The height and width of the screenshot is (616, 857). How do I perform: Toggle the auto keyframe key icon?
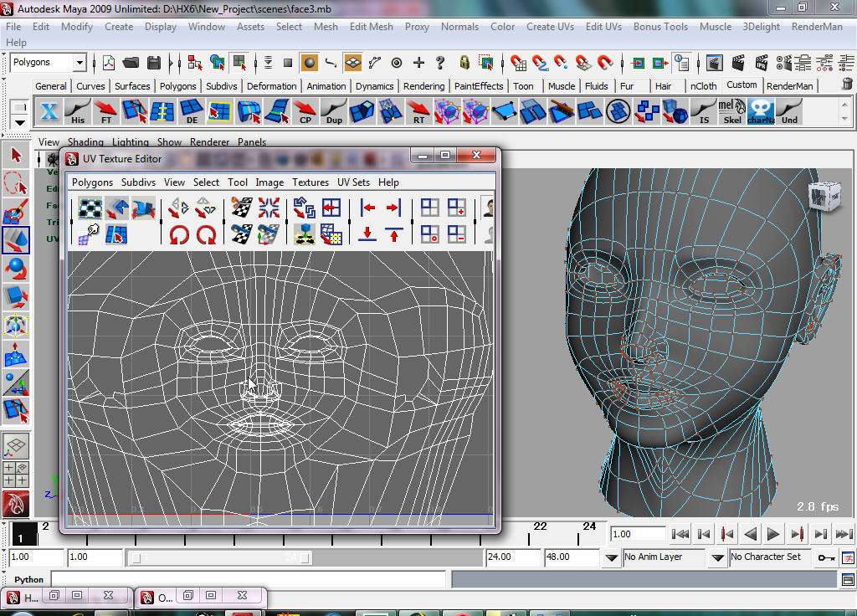(x=826, y=557)
